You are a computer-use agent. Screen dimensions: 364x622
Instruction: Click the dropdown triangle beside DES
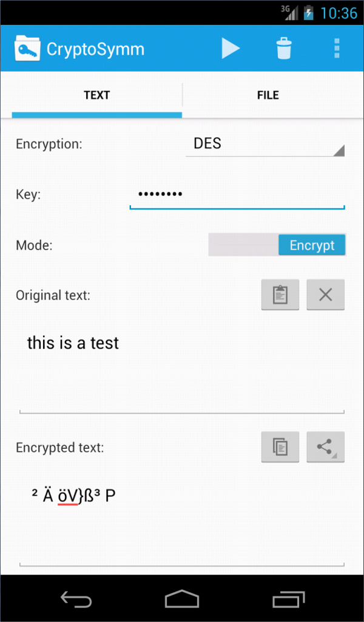339,150
